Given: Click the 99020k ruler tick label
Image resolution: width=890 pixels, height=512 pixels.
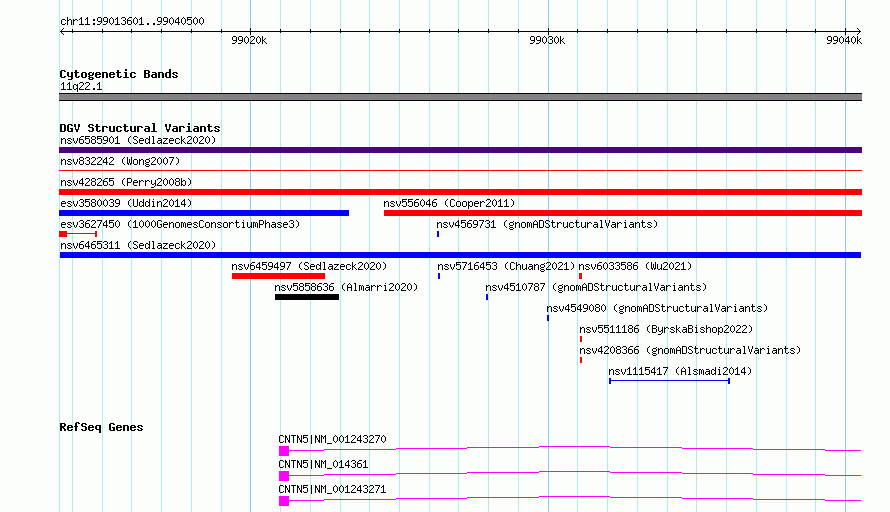Looking at the screenshot, I should point(249,40).
